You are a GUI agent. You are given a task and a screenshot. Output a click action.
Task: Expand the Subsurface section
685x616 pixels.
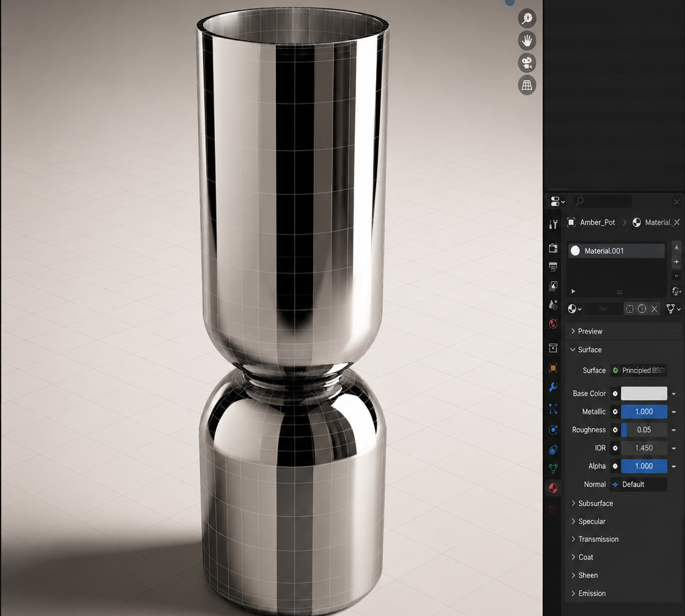click(x=592, y=503)
